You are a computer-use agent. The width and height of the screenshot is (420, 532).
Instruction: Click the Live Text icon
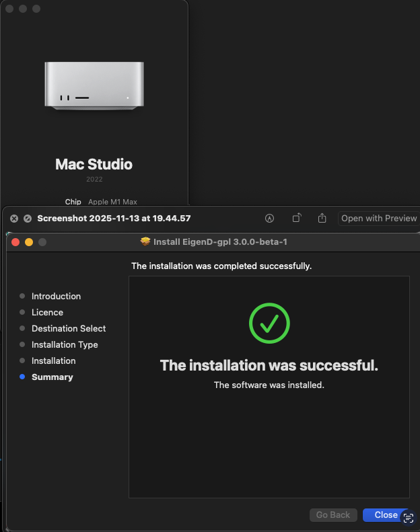408,517
